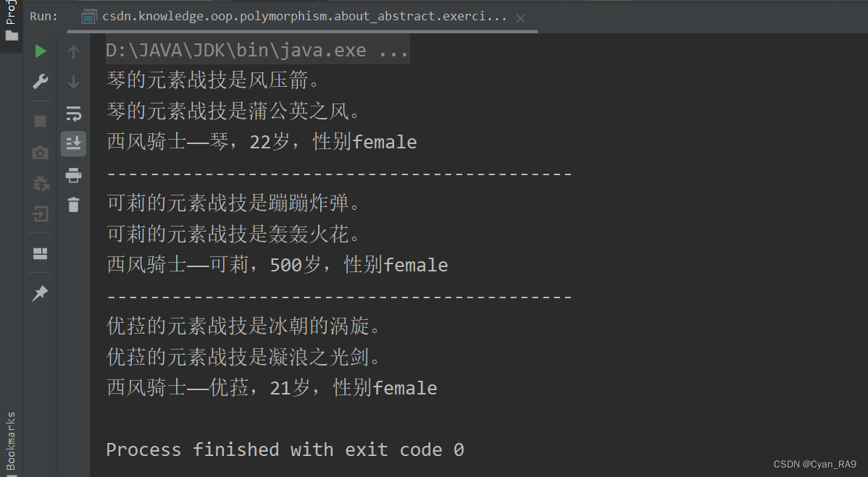Viewport: 868px width, 477px height.
Task: Open run configuration wrench icon
Action: pyautogui.click(x=41, y=82)
